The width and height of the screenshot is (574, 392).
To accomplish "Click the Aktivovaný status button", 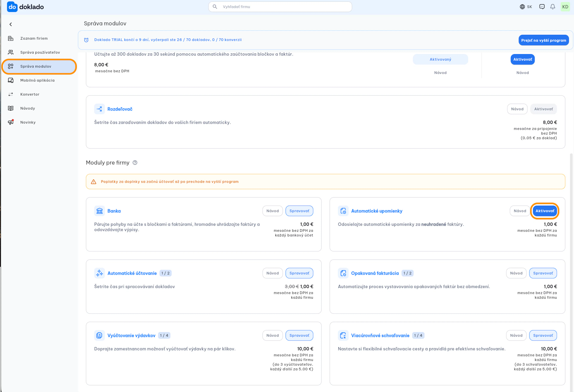I will click(x=440, y=59).
